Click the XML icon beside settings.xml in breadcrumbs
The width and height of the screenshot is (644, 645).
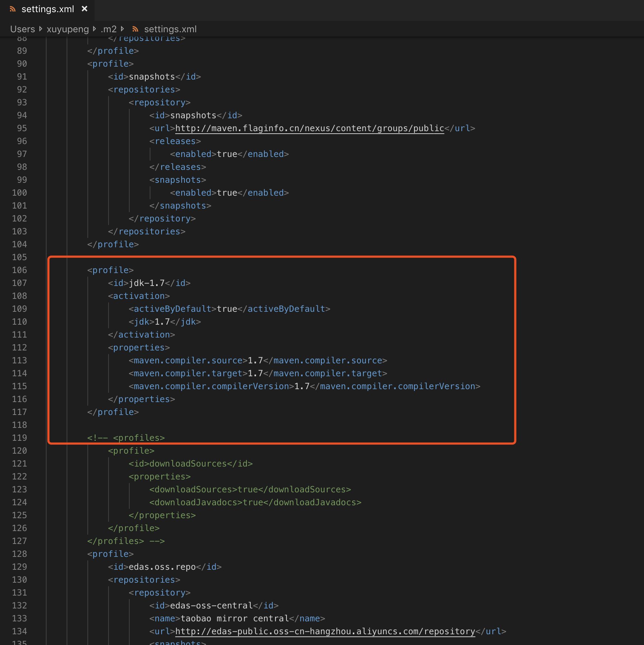point(135,29)
